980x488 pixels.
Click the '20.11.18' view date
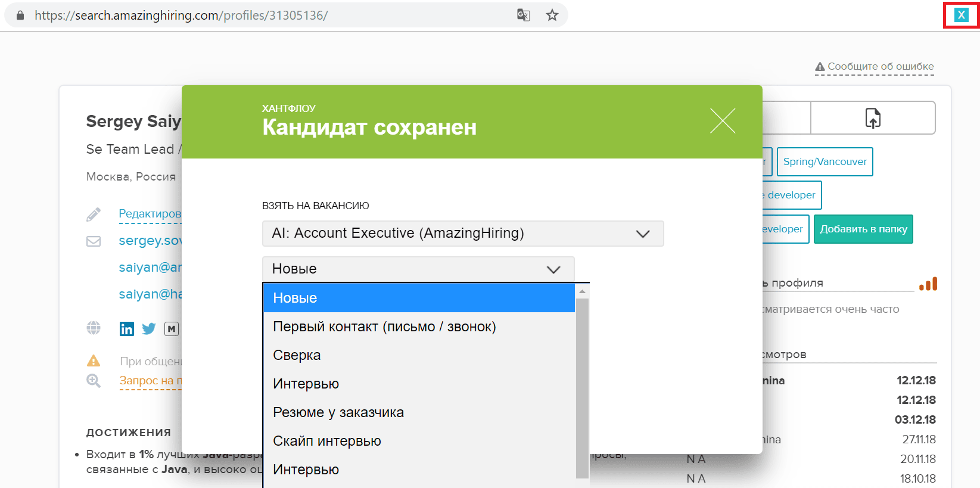tap(918, 459)
